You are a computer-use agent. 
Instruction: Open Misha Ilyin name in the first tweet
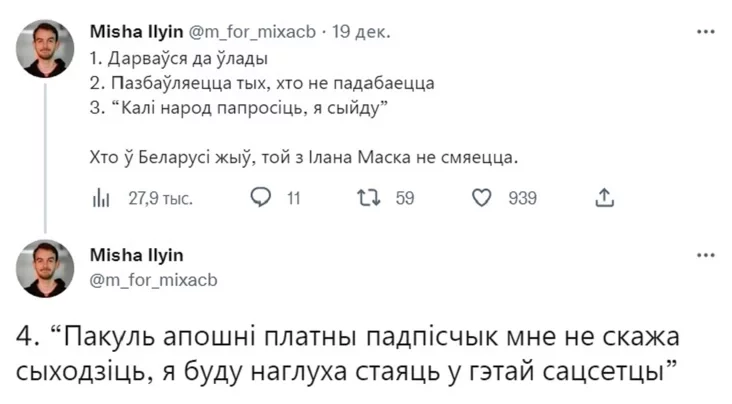[x=136, y=31]
